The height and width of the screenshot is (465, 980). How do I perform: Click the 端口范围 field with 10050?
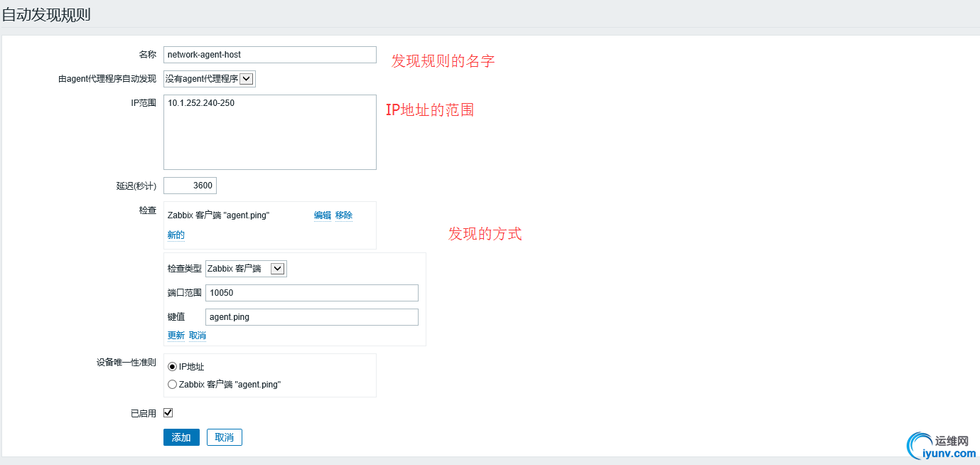pyautogui.click(x=312, y=293)
